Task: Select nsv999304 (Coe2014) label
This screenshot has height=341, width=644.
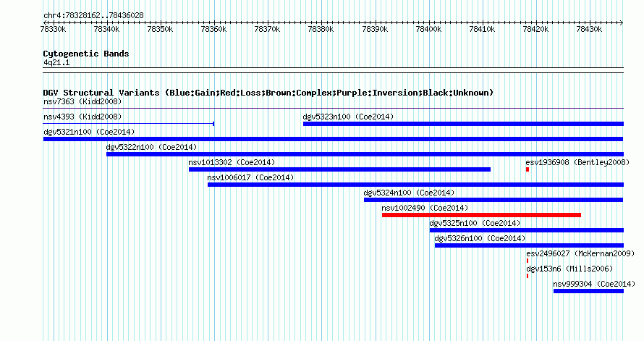Action: pyautogui.click(x=594, y=284)
